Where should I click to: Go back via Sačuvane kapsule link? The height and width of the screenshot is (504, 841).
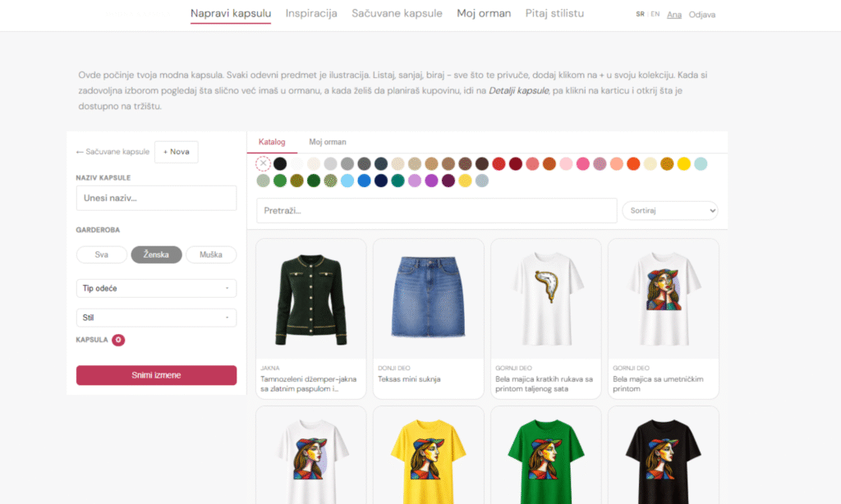(x=113, y=152)
